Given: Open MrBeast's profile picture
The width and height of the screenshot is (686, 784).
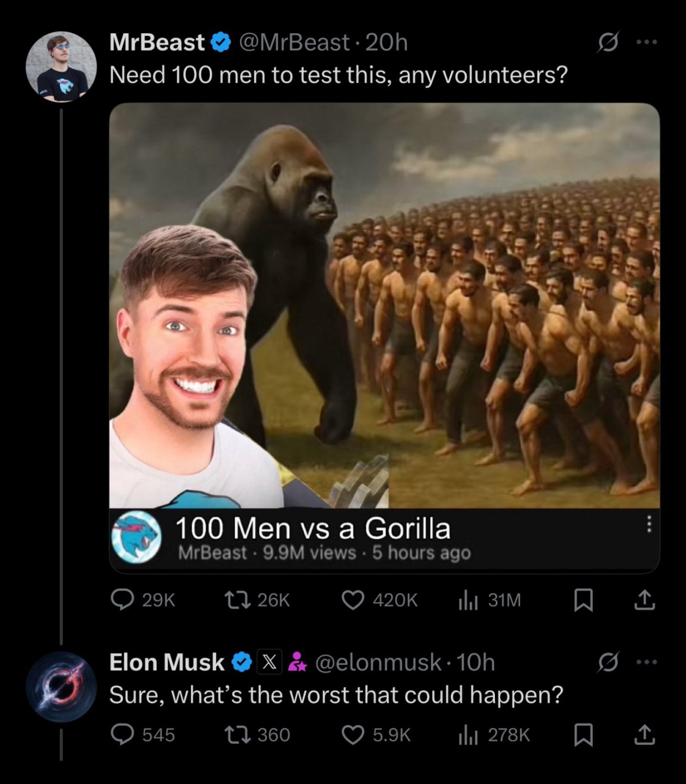Looking at the screenshot, I should click(x=61, y=66).
